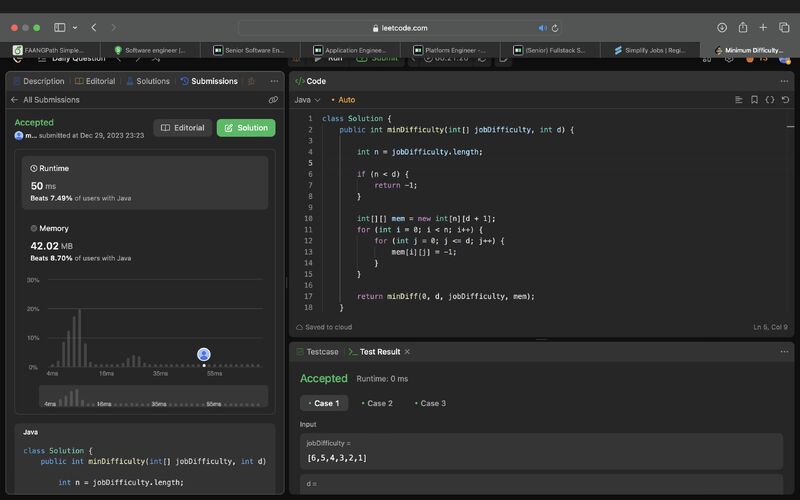Screen dimensions: 800x500
Task: Reset code with the revert arrow icon
Action: (x=785, y=99)
